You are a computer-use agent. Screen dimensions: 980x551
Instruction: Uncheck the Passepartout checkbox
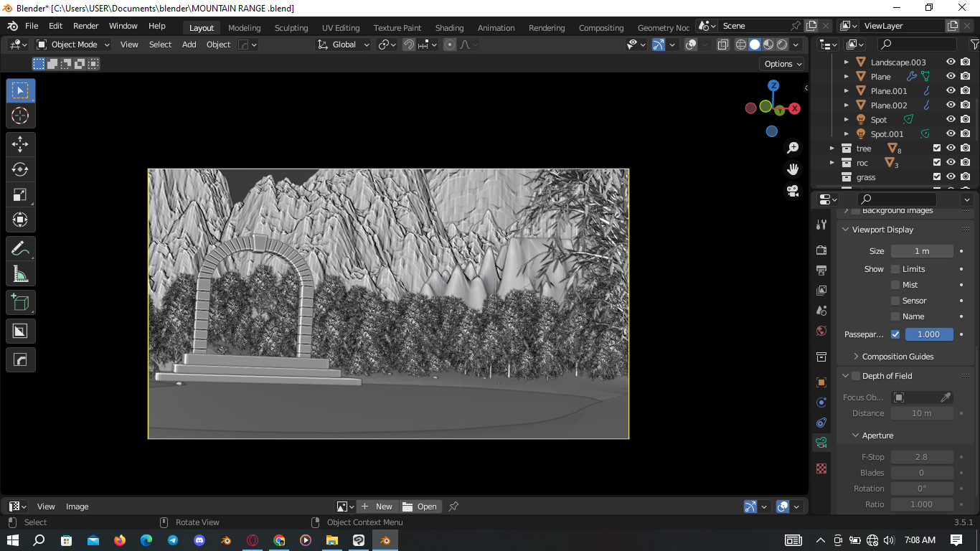[x=895, y=334]
